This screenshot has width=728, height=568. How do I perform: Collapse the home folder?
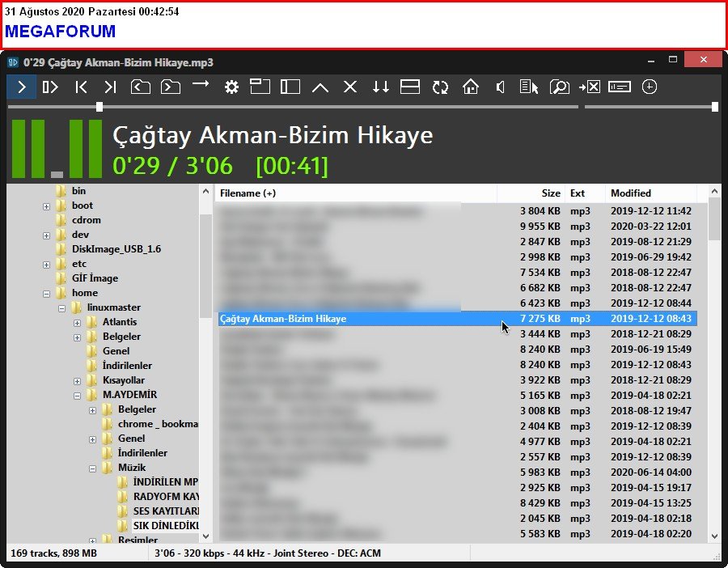(46, 294)
